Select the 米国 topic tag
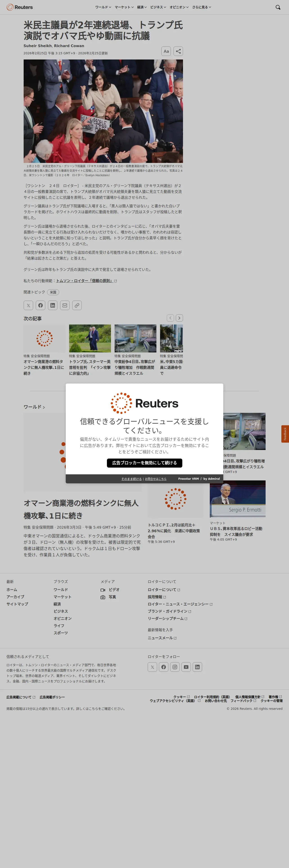289x868 pixels. [x=53, y=292]
